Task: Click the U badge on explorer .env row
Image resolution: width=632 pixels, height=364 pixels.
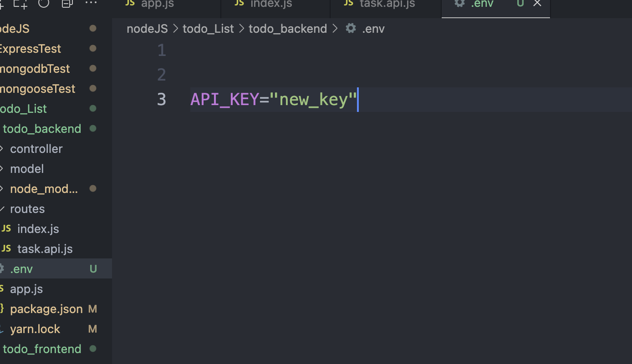Action: (x=93, y=269)
